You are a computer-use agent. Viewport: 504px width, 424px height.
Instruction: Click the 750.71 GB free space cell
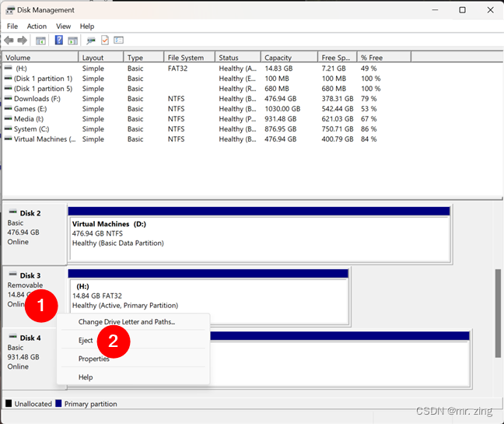[x=338, y=129]
